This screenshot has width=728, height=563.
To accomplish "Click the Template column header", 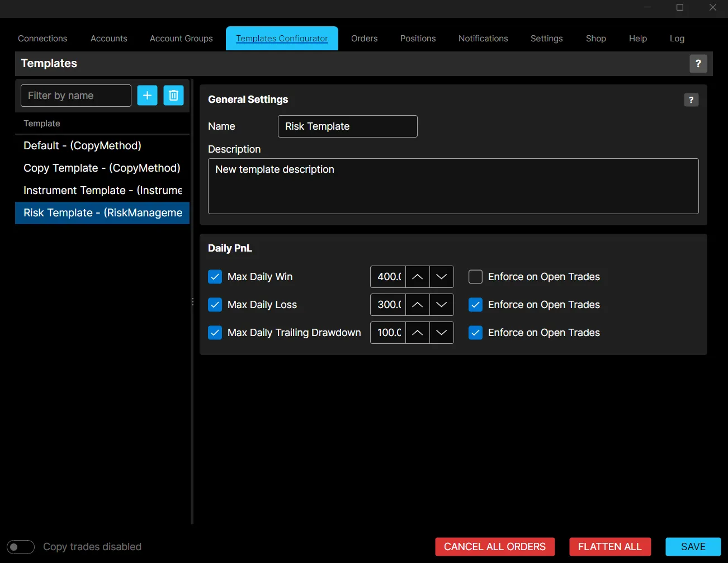I will click(x=102, y=124).
